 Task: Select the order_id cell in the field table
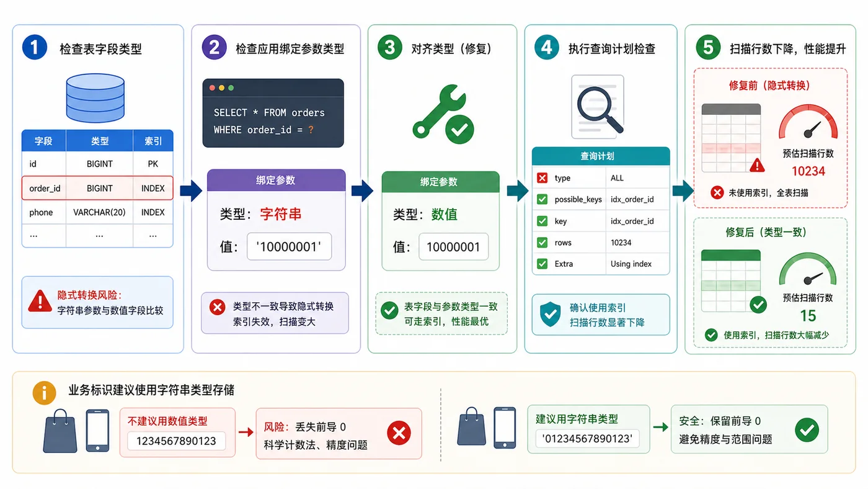tap(45, 188)
